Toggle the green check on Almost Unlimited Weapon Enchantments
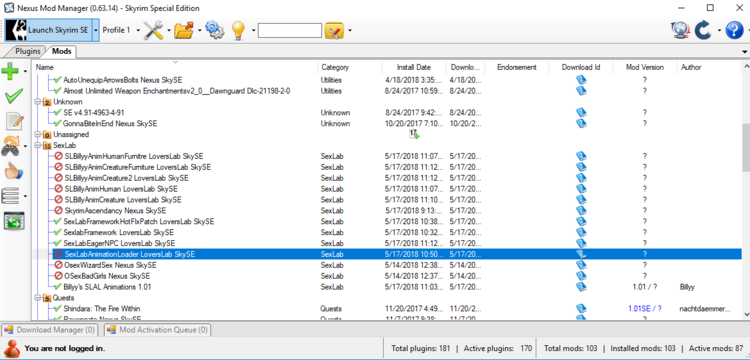Screen dimensions: 750x360 [58, 91]
